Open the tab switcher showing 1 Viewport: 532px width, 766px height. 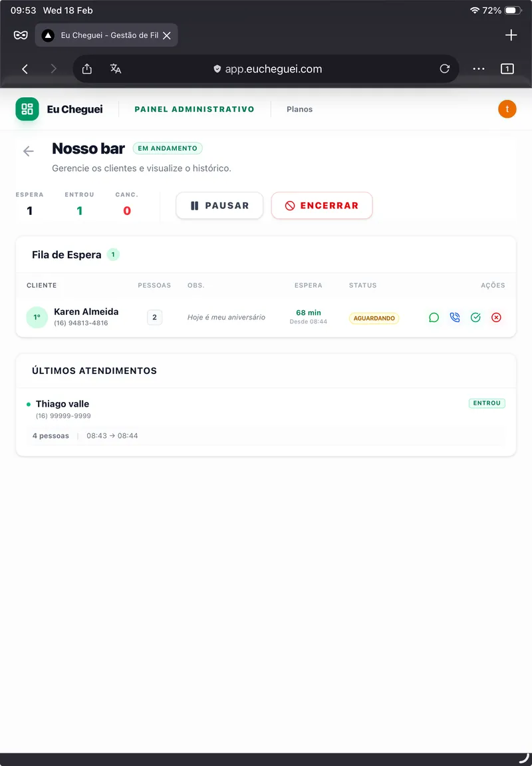507,69
